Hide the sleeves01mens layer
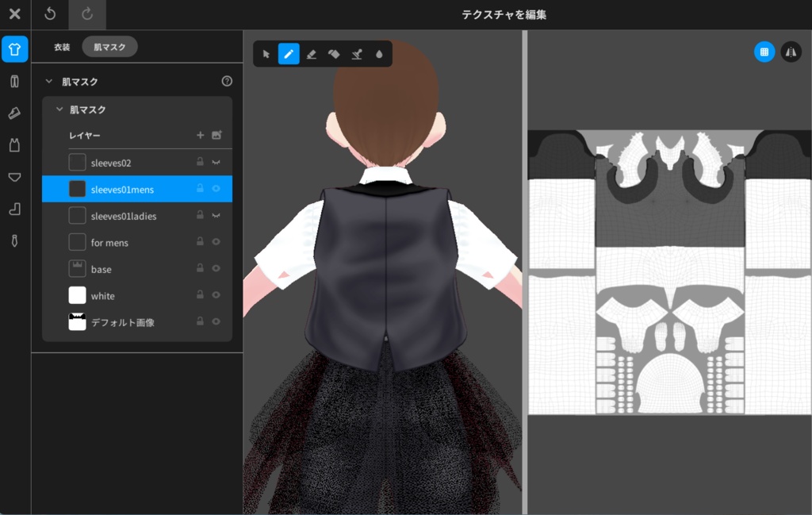This screenshot has height=515, width=812. click(x=216, y=189)
